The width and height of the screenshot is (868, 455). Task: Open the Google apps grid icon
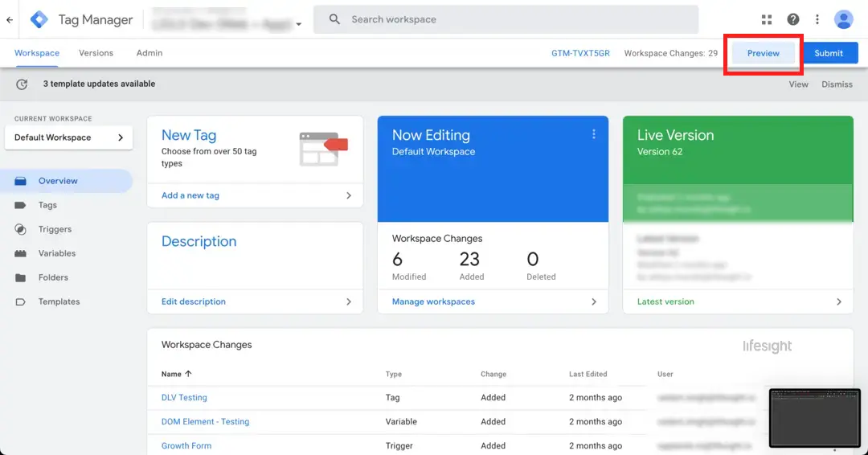click(x=767, y=19)
